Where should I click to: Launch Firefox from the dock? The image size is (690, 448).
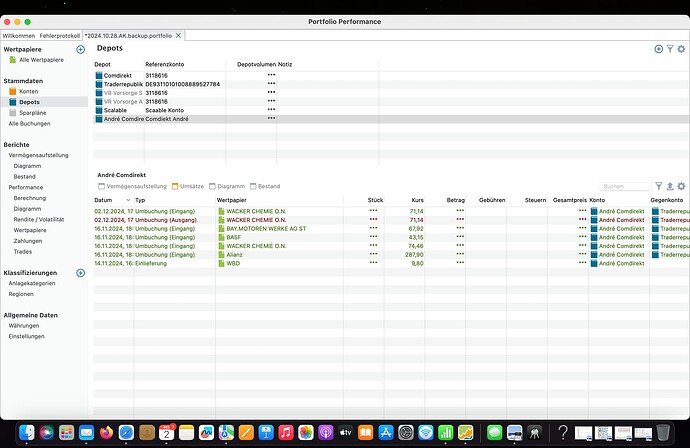pos(106,433)
